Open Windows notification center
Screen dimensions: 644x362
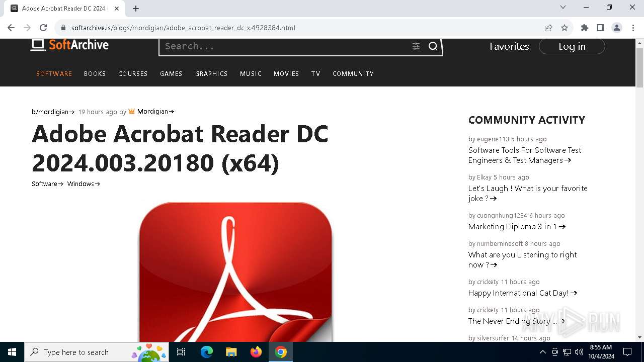[x=627, y=352]
